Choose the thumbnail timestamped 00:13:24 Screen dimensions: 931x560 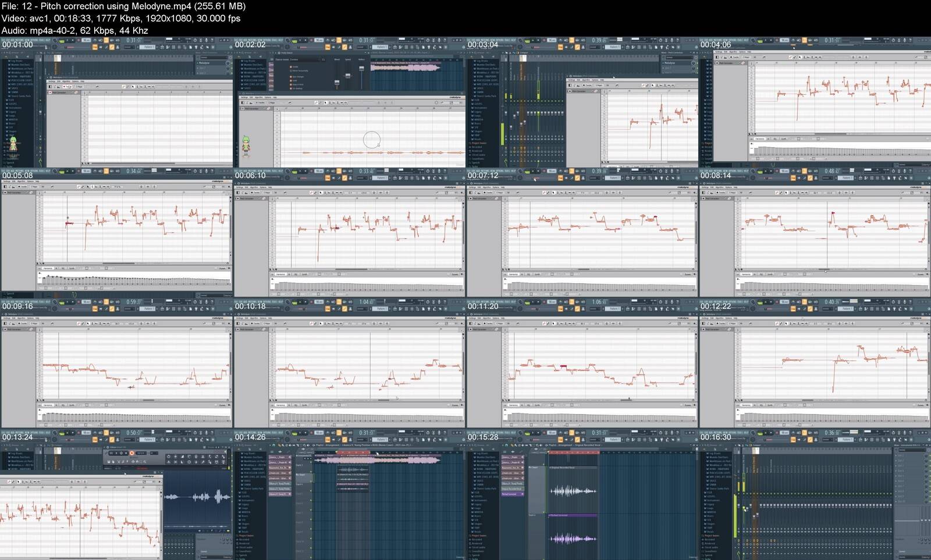pos(116,495)
